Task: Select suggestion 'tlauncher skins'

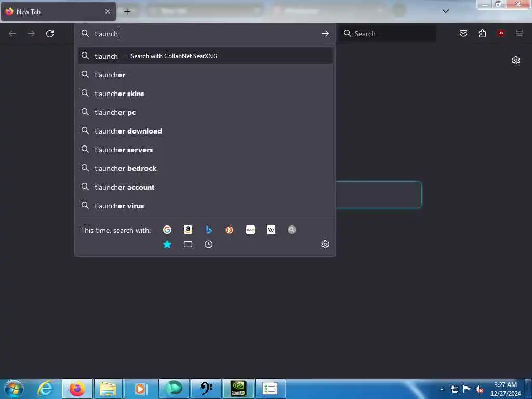Action: (205, 94)
